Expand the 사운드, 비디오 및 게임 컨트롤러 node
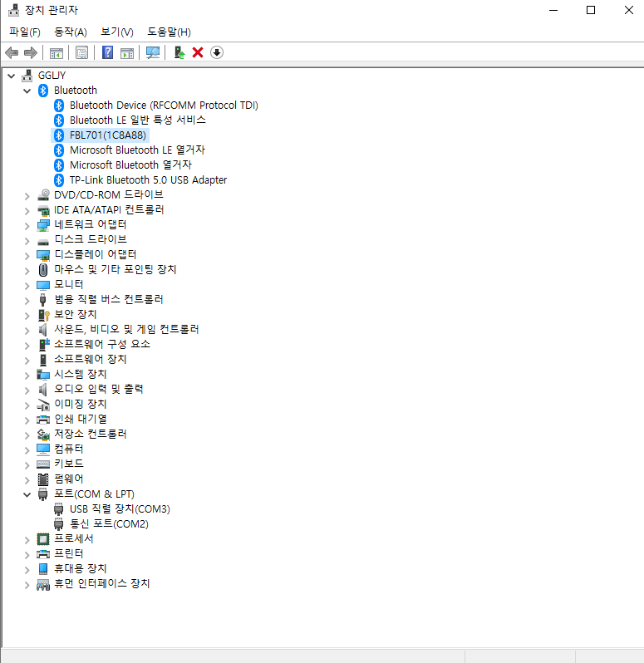Screen dimensions: 644x663 (x=27, y=330)
